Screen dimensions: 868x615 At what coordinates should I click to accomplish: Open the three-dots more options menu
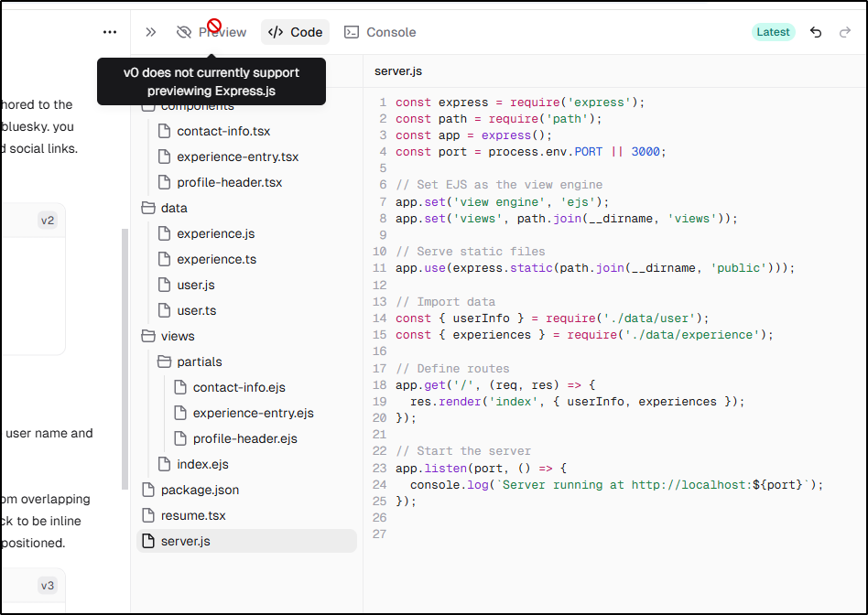pyautogui.click(x=110, y=32)
